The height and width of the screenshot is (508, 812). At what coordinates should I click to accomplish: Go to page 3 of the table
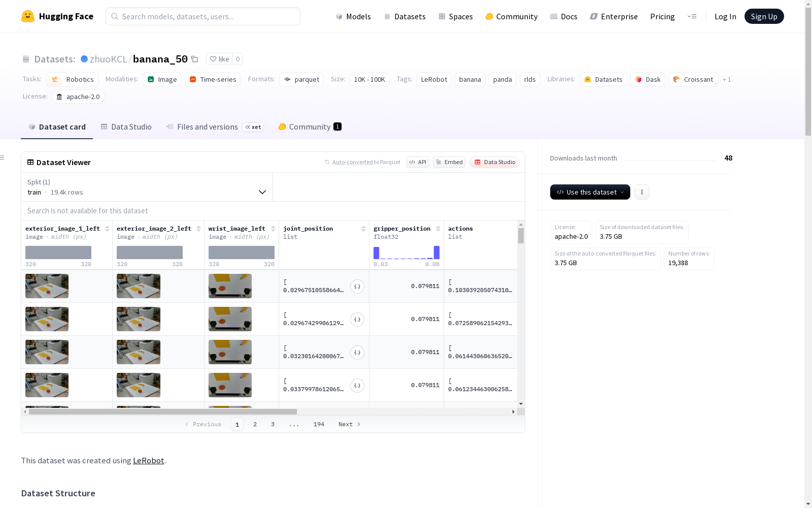point(273,424)
